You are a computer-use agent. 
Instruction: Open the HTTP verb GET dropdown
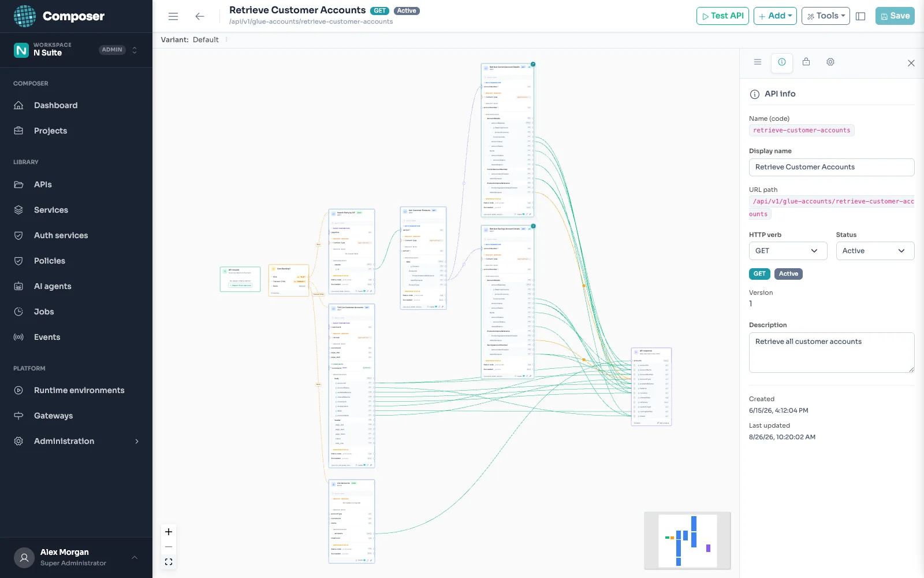point(788,251)
